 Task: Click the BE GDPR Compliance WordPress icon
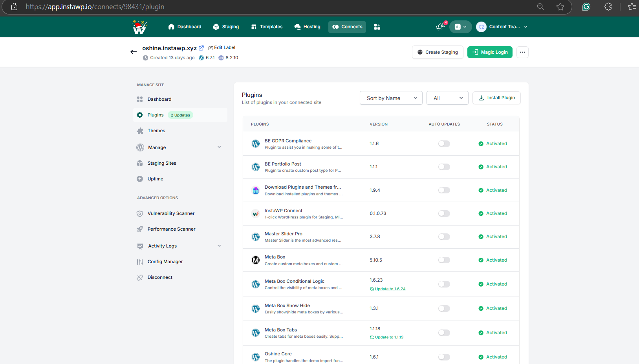[256, 144]
